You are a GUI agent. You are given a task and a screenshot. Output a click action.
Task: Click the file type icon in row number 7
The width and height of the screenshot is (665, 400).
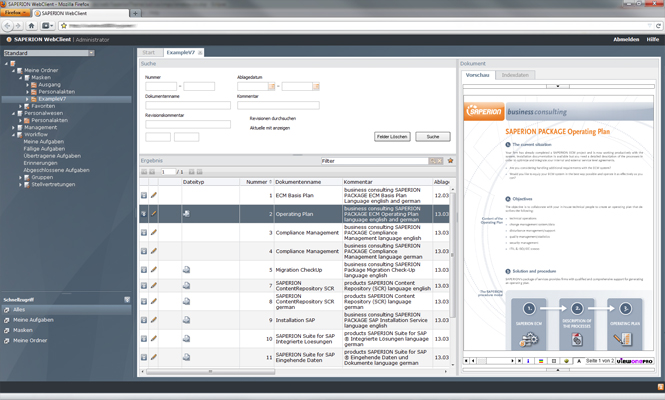coord(186,285)
